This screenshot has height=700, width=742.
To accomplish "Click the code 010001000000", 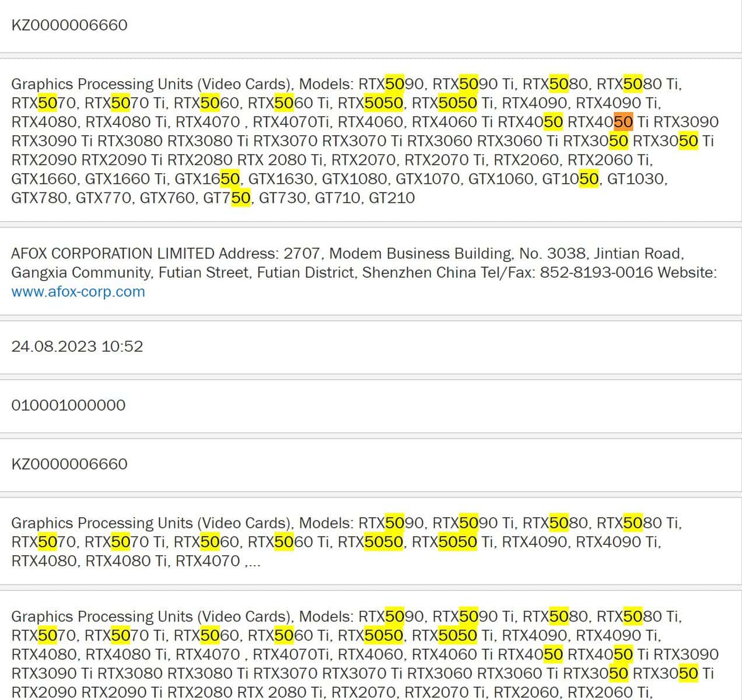I will pos(68,405).
